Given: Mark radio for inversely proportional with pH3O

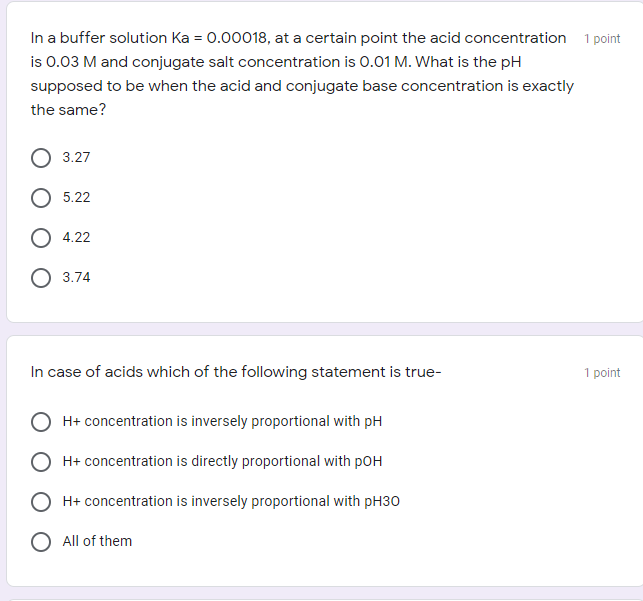Looking at the screenshot, I should (41, 502).
